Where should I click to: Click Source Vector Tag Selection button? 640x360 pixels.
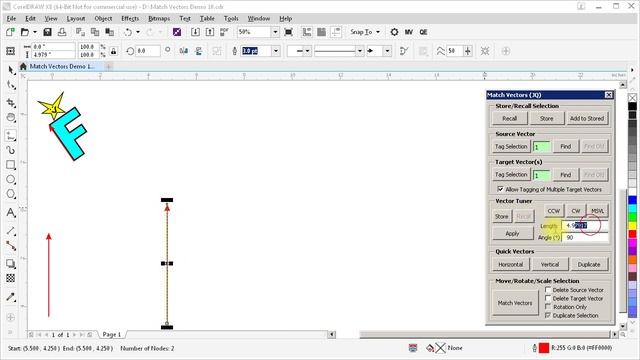pos(511,146)
